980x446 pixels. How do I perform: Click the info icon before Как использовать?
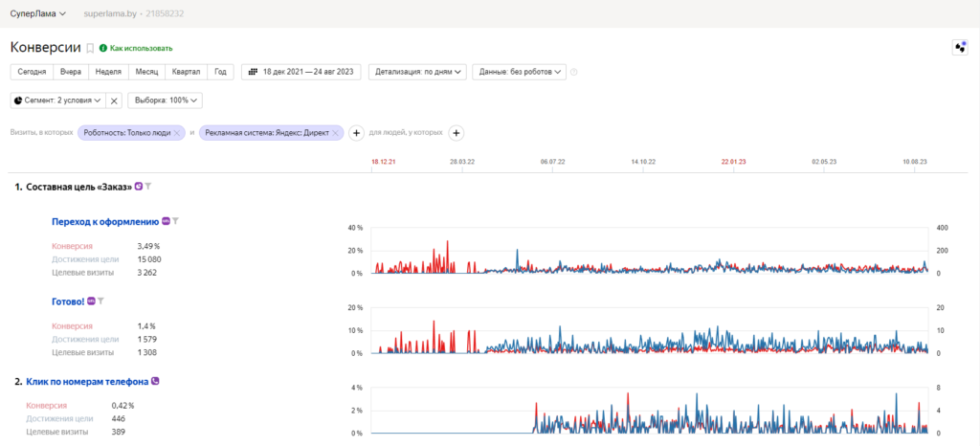[x=103, y=48]
